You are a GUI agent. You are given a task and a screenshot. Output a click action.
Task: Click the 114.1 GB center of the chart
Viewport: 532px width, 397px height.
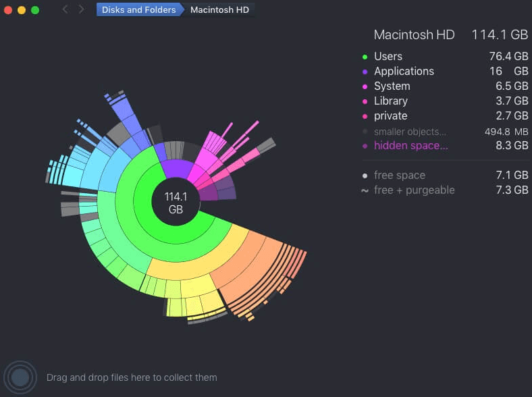(x=175, y=203)
